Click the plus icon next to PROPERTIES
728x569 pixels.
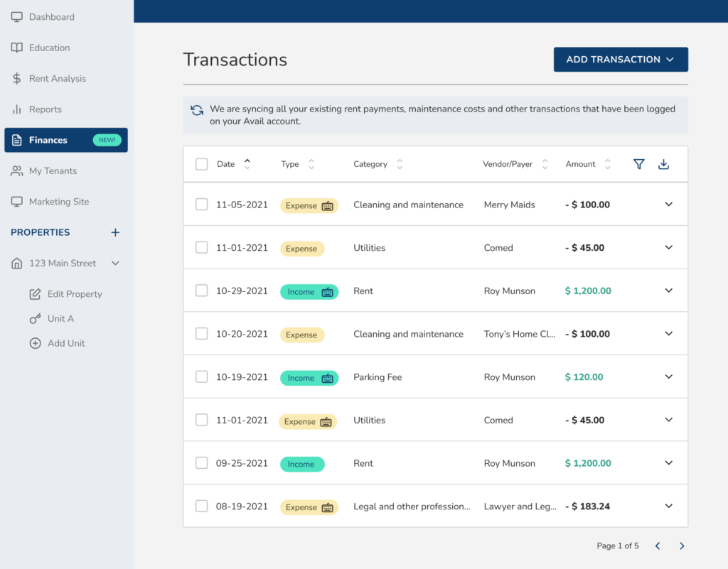point(114,232)
